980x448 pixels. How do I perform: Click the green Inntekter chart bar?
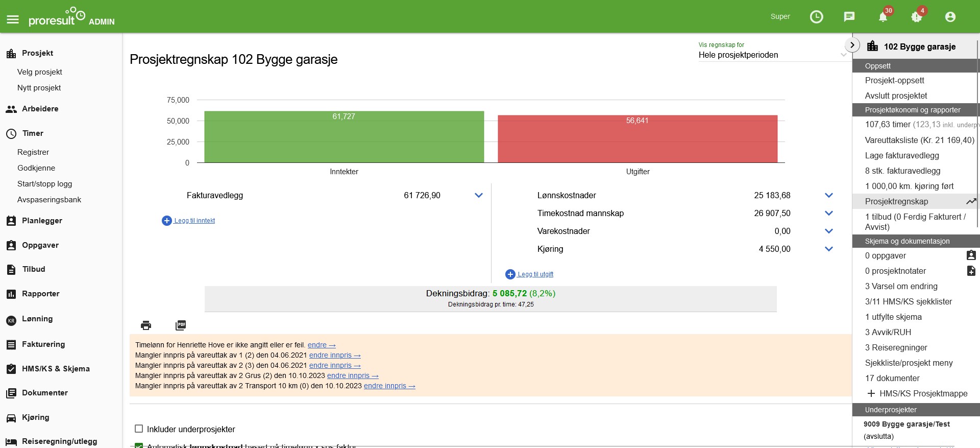344,137
